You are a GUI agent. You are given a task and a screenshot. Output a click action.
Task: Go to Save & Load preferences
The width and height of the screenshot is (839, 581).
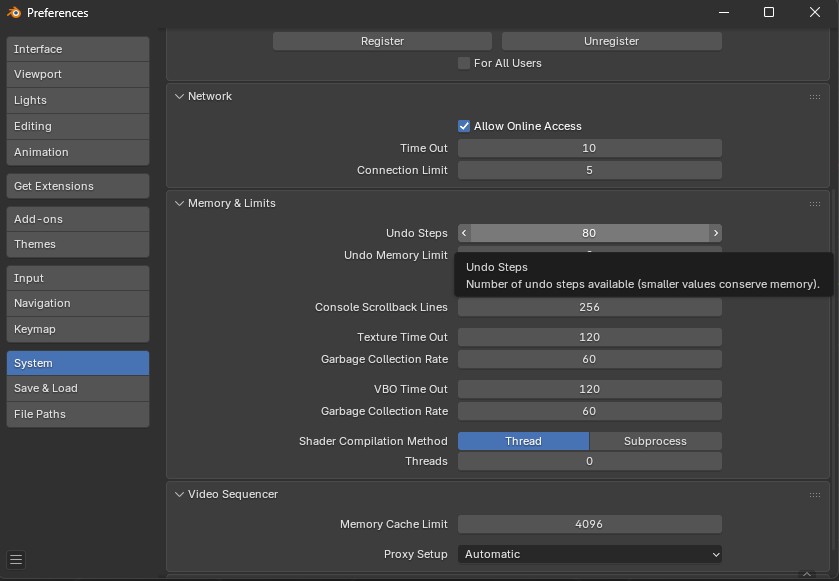click(x=77, y=388)
